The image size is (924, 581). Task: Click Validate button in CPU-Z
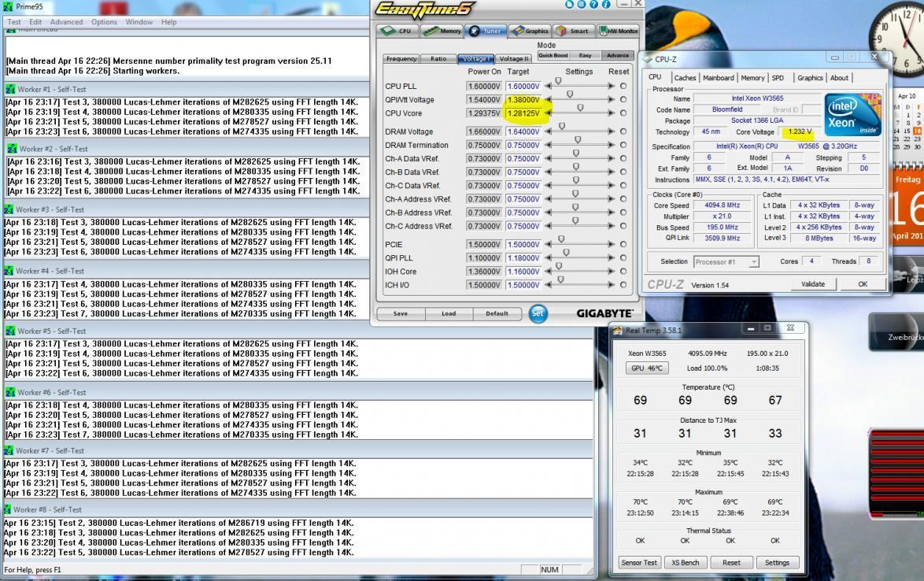click(x=812, y=284)
